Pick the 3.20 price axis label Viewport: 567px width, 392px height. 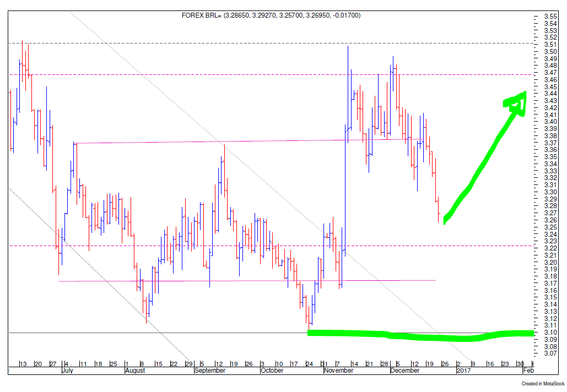tap(550, 262)
